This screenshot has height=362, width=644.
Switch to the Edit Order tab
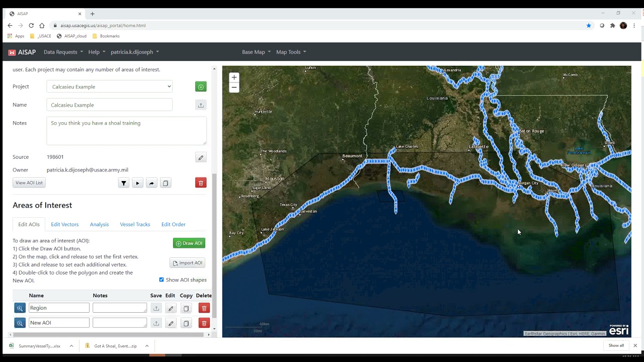[x=173, y=224]
